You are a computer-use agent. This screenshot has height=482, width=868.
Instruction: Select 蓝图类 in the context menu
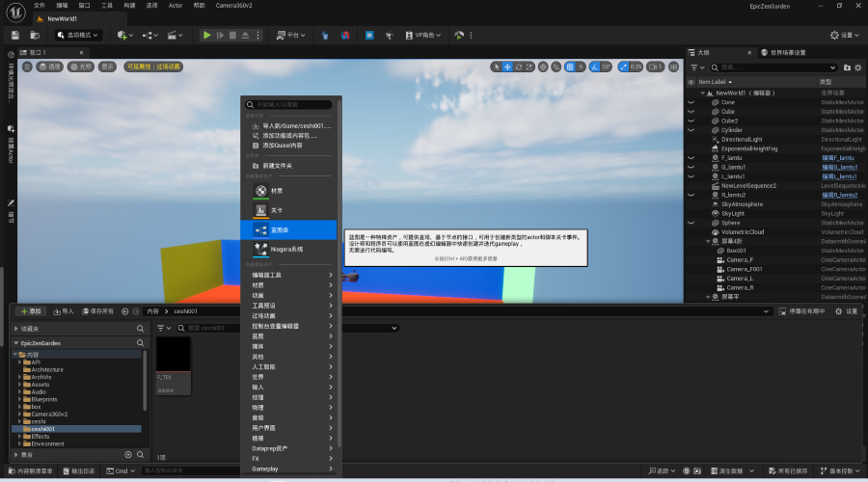[288, 229]
